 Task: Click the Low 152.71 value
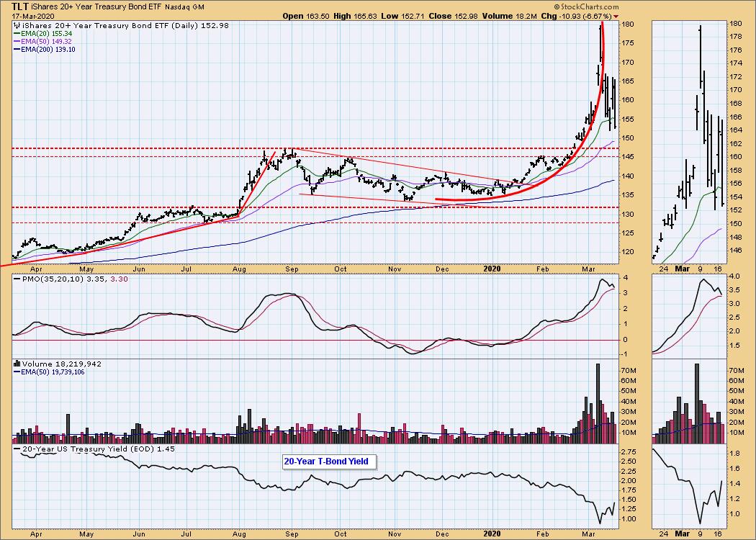(x=402, y=16)
